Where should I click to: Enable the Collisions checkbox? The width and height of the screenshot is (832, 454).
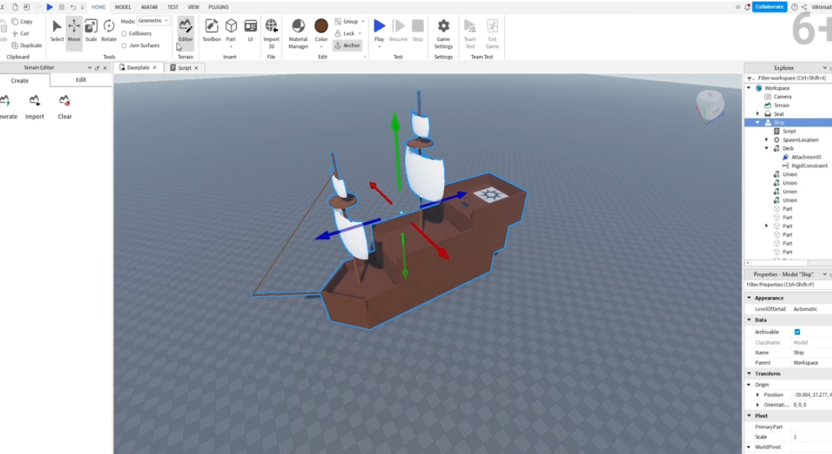coord(124,33)
